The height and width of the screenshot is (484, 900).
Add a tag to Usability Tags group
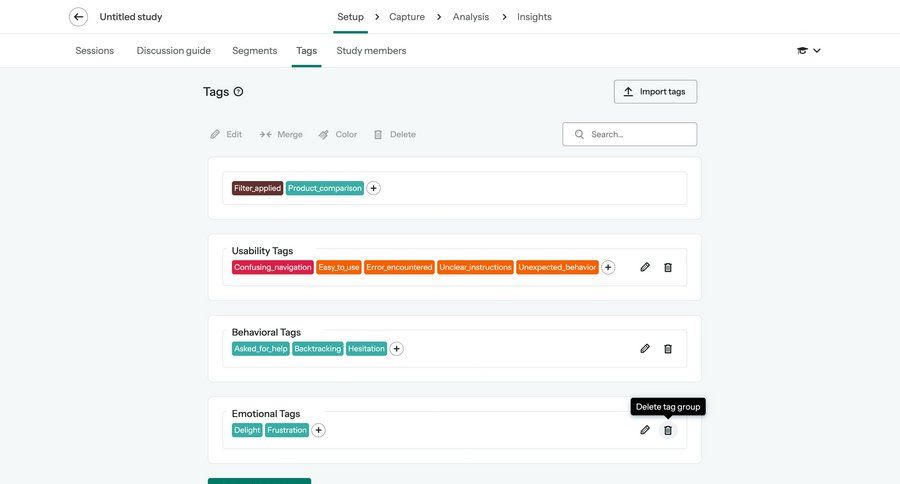pyautogui.click(x=608, y=267)
